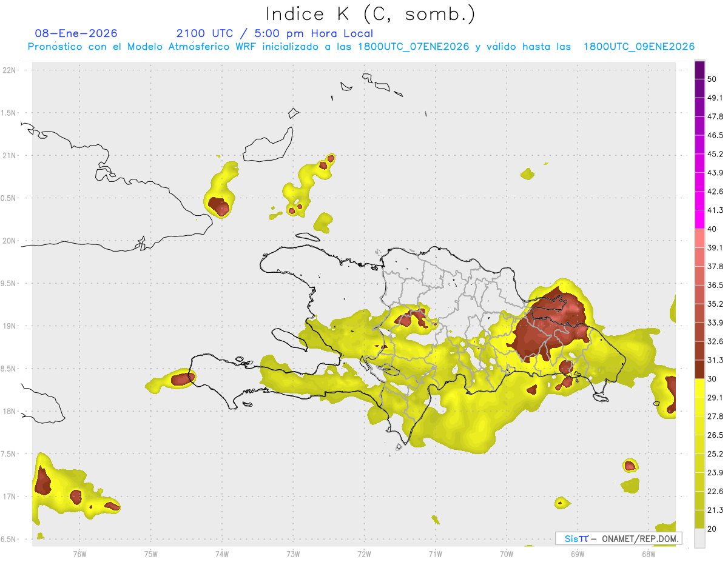This screenshot has height=562, width=728.
Task: Click the salmon pink swatch between 39.1 and 40
Action: [x=699, y=238]
